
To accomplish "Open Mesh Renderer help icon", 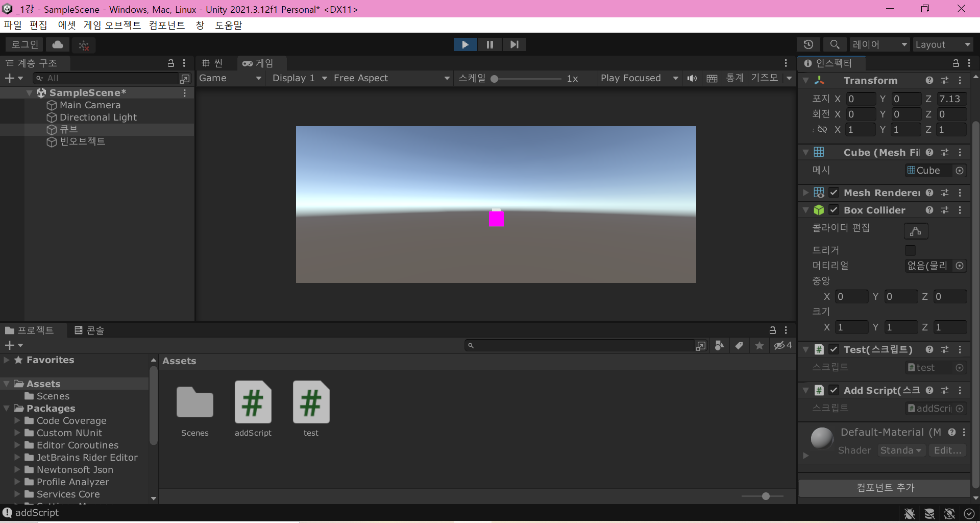I will coord(929,193).
